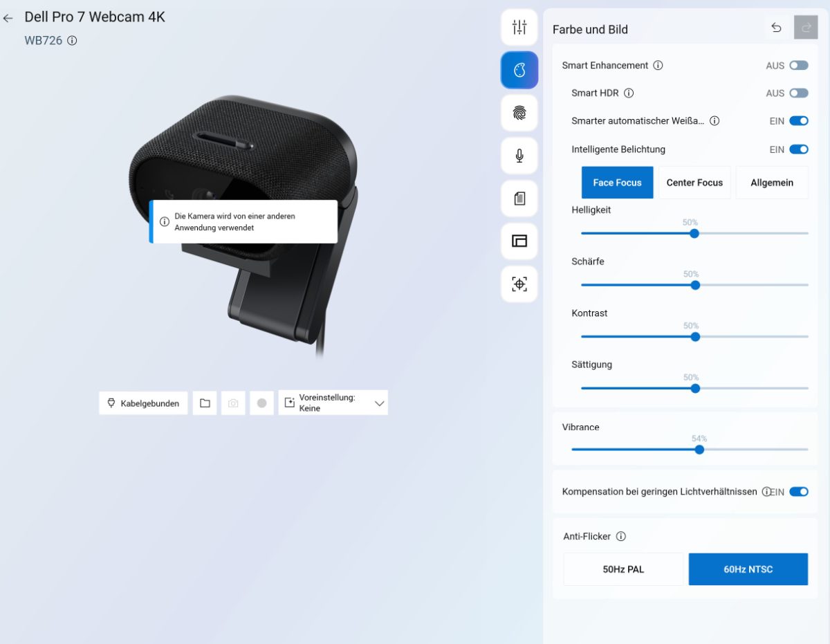This screenshot has width=830, height=644.
Task: Show info for Kompensation bei geringen Lichtverhältnissen
Action: (766, 492)
